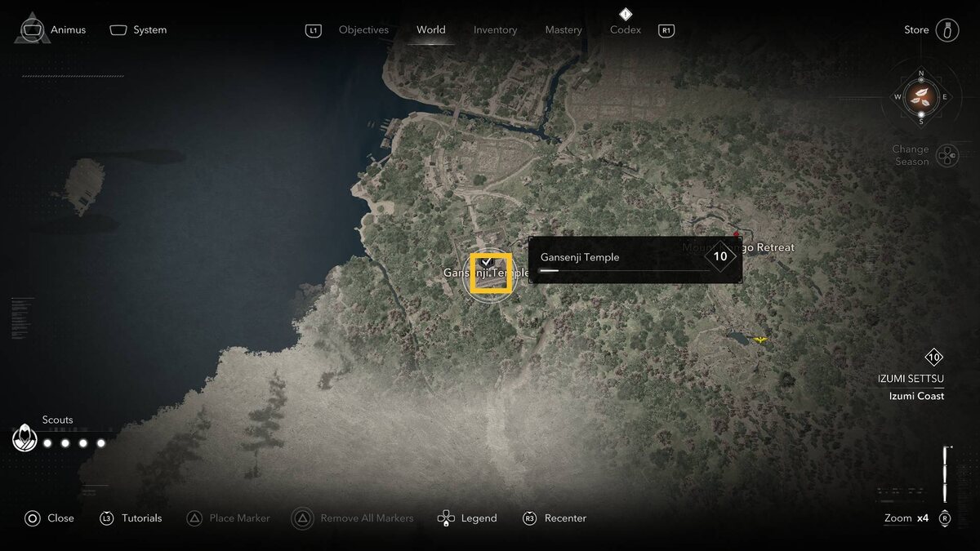Click the R3 Recenter icon
The height and width of the screenshot is (551, 980).
coord(529,518)
